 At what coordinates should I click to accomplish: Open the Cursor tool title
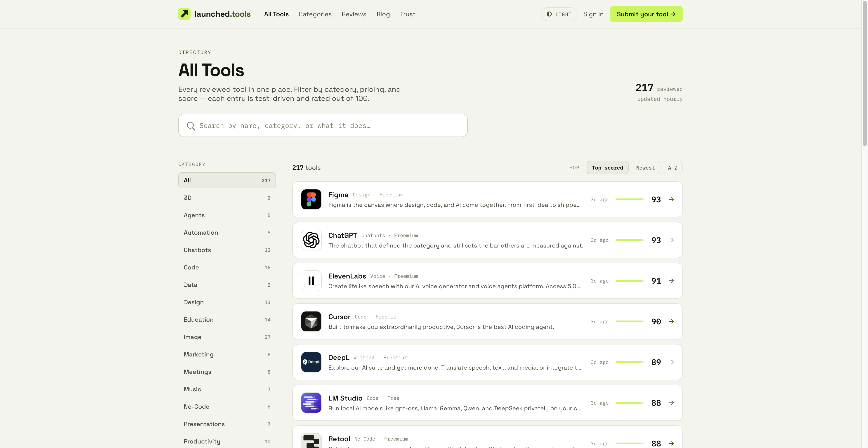coord(339,317)
